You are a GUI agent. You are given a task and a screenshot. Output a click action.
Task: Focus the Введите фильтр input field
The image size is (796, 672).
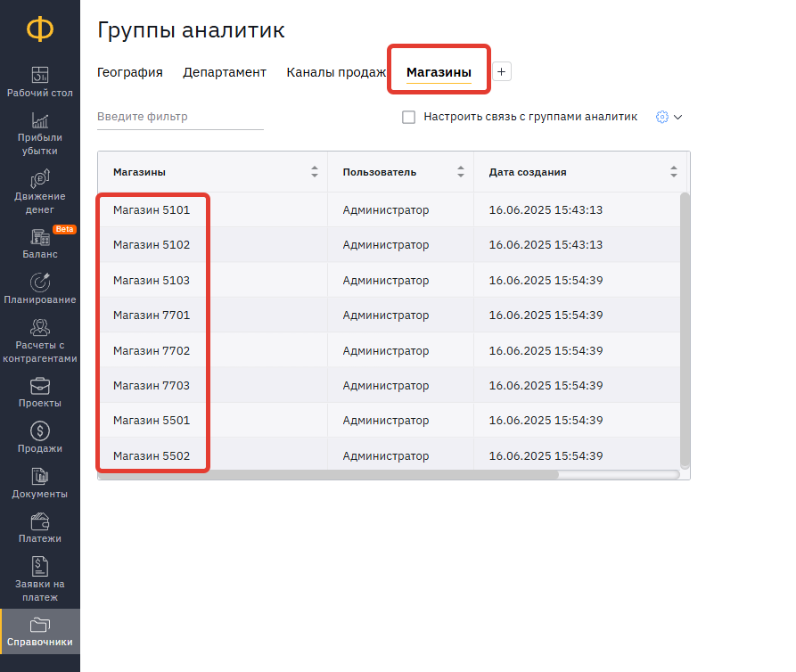coord(180,117)
